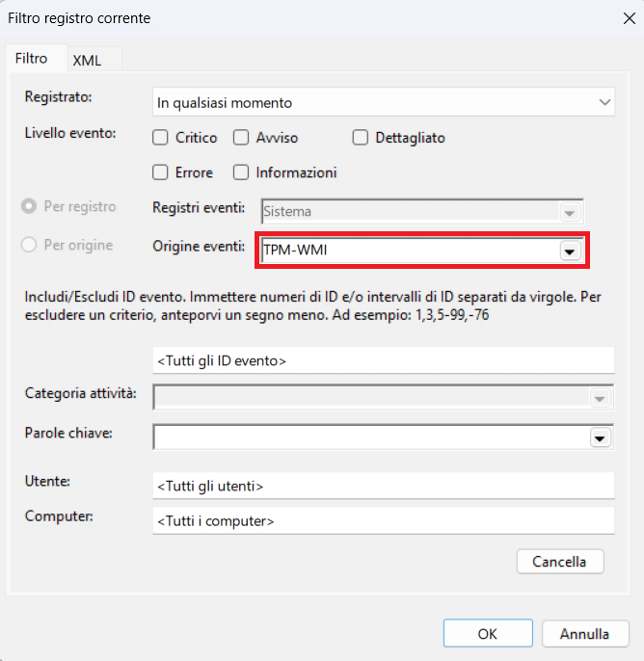
Task: Open the Parole chiave dropdown arrow
Action: click(601, 437)
